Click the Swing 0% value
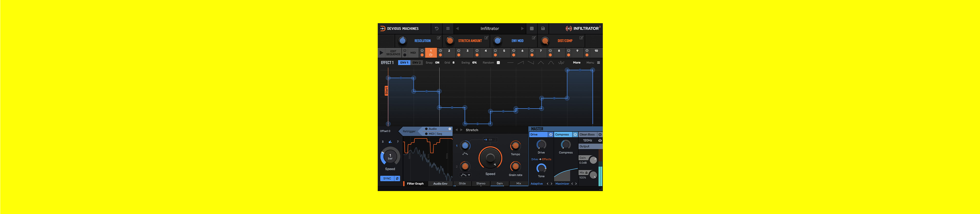Viewport: 980px width, 214px height. click(474, 63)
